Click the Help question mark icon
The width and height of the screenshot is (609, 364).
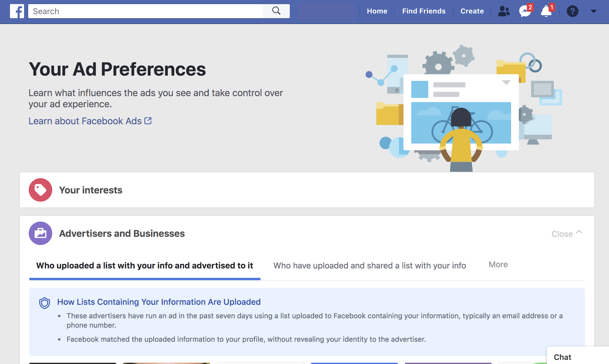[x=572, y=11]
